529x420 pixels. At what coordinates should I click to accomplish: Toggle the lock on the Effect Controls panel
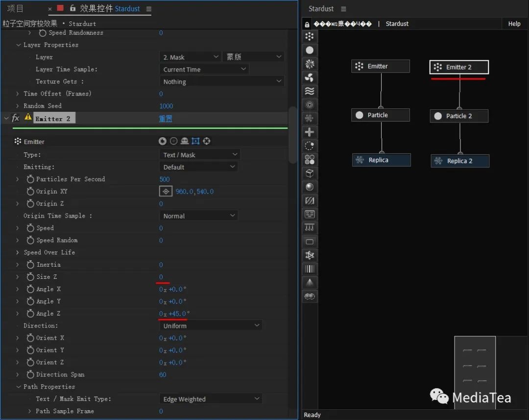pos(72,8)
